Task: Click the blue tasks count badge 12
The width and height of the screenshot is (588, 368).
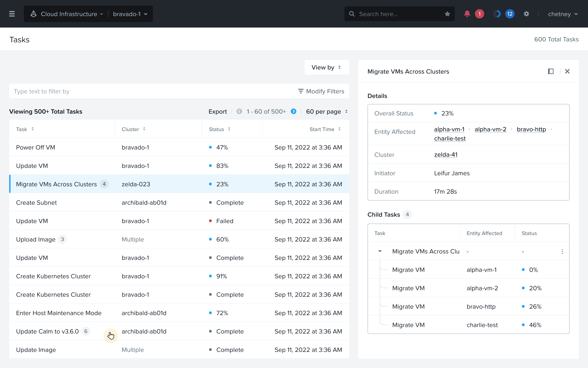Action: 510,14
